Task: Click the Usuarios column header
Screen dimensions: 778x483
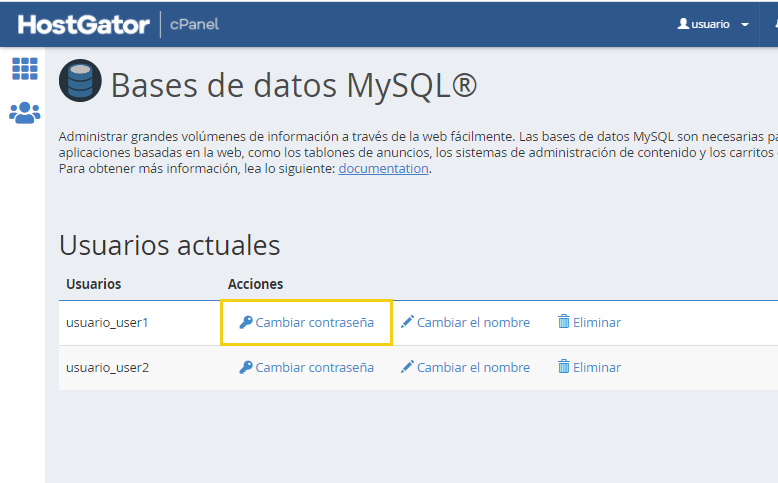Action: coord(94,284)
